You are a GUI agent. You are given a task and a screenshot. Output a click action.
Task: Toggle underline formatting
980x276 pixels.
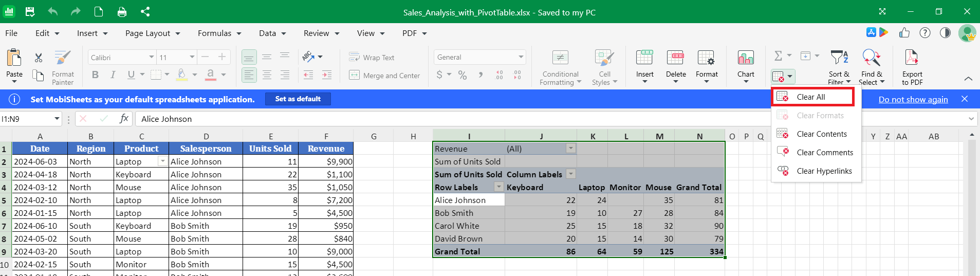(x=131, y=75)
